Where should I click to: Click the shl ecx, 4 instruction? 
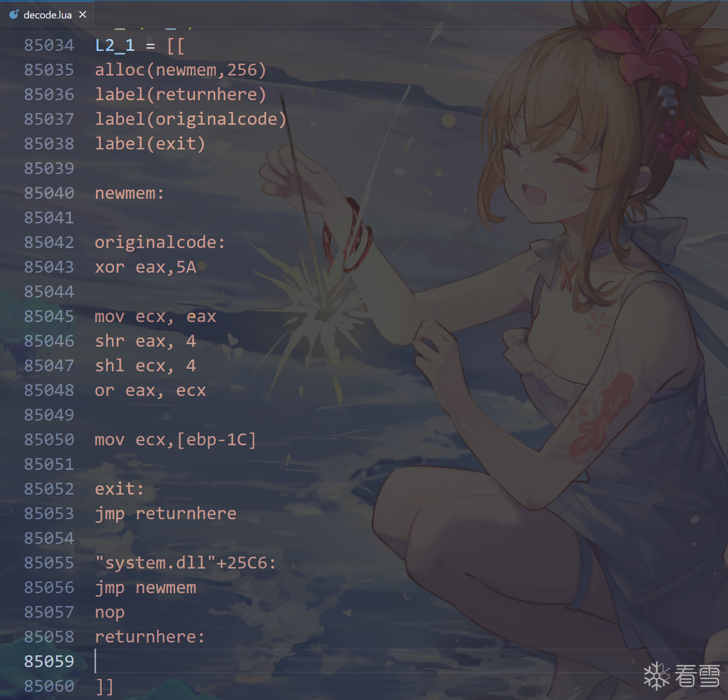point(145,366)
